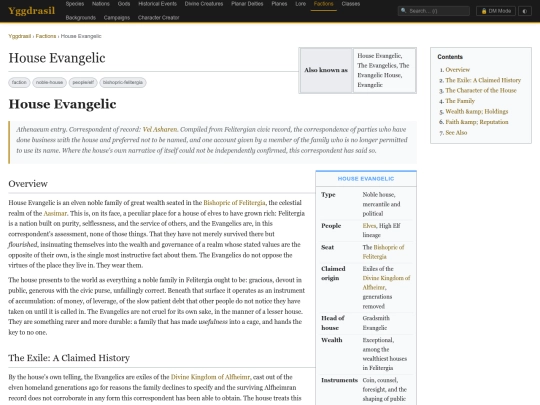
Task: Open the Elves link in infobox
Action: tap(369, 226)
